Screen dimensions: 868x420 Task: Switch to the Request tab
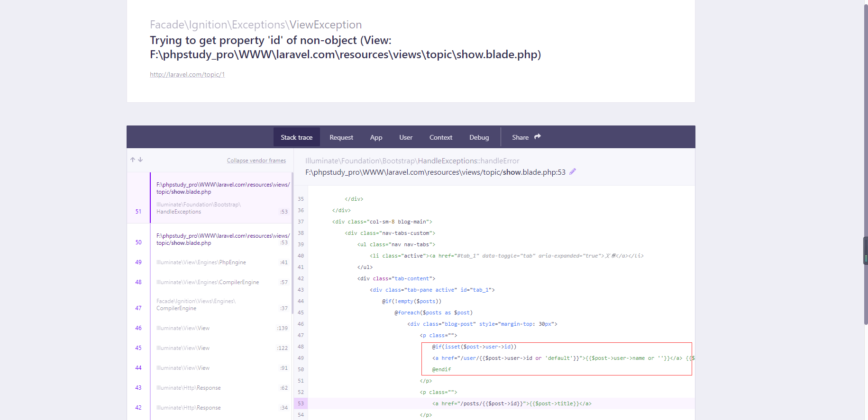click(341, 137)
